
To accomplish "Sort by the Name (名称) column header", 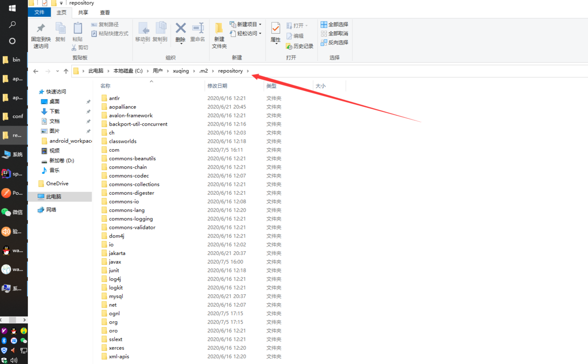I will click(x=105, y=86).
